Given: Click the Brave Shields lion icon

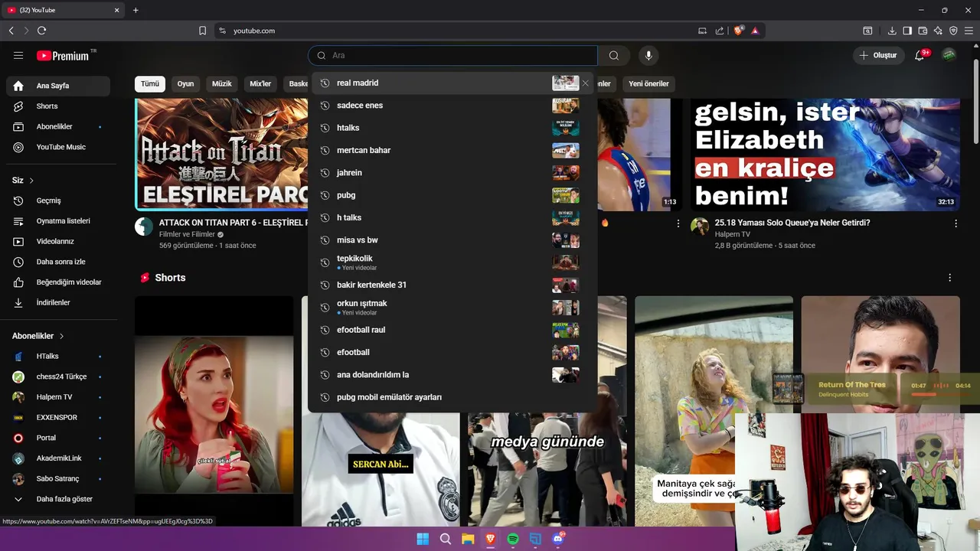Looking at the screenshot, I should click(x=738, y=31).
